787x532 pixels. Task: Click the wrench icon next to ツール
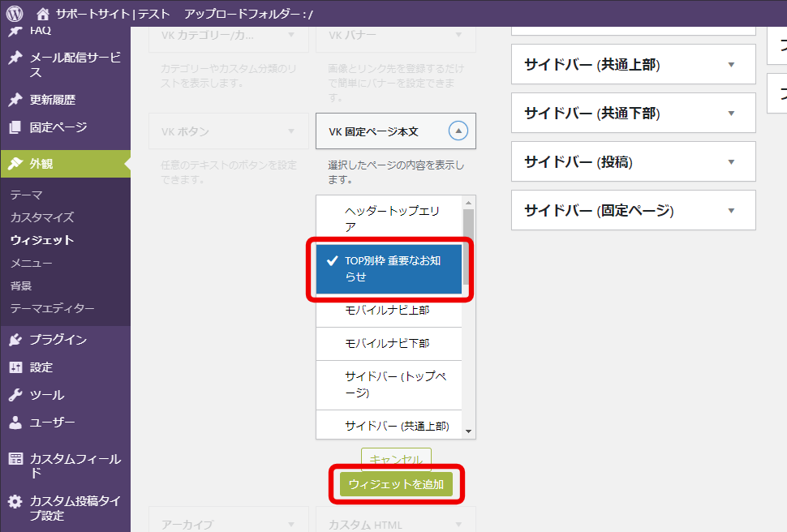[x=15, y=395]
